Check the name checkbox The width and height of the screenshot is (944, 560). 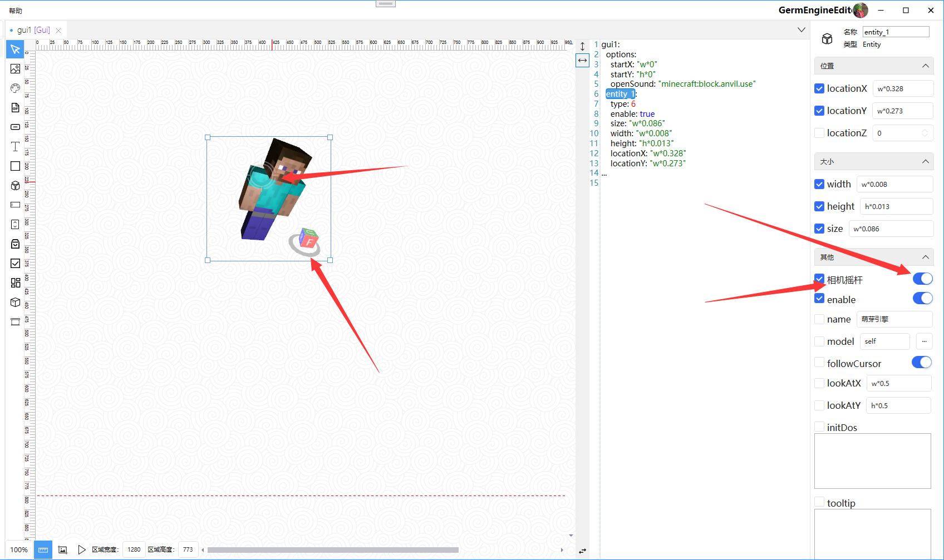coord(819,319)
